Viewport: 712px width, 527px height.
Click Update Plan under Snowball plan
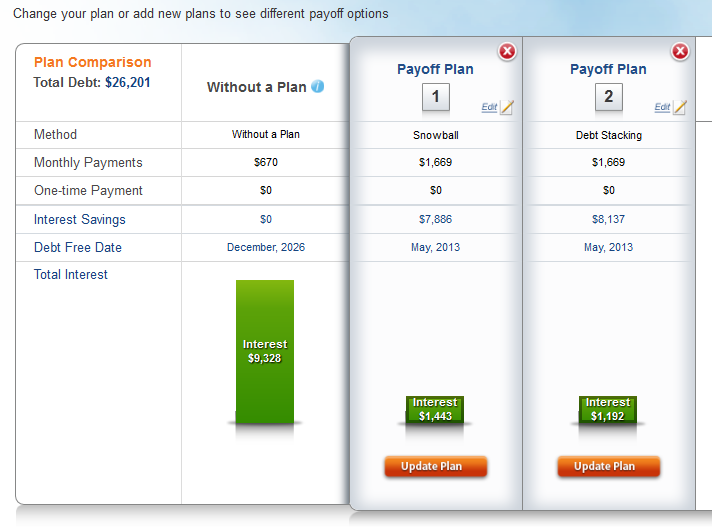coord(435,467)
